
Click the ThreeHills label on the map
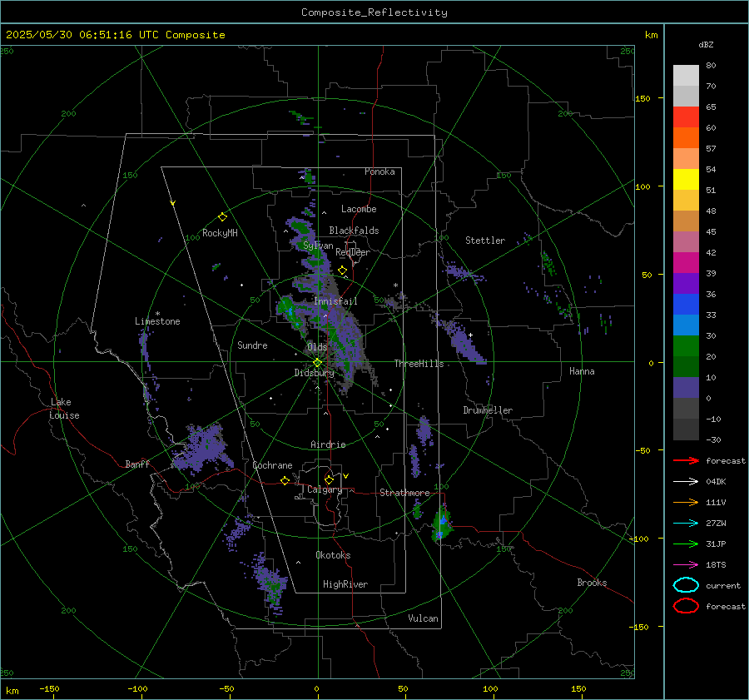coord(419,364)
